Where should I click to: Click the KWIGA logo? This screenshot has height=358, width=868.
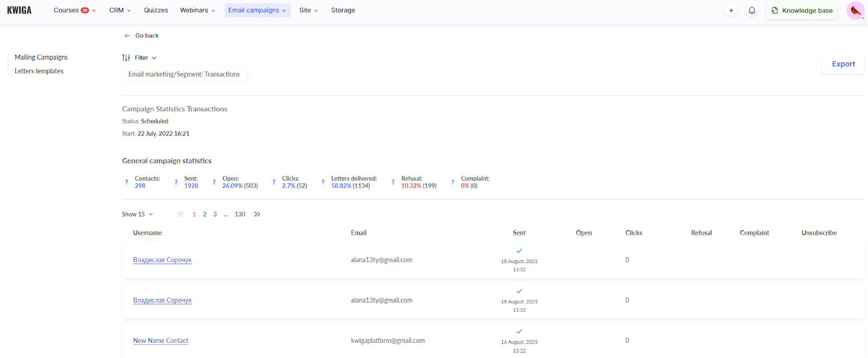click(20, 10)
